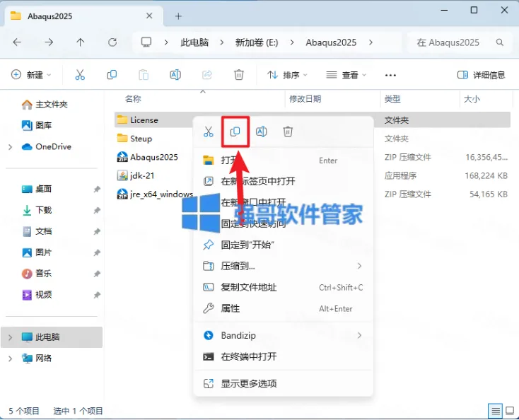Click 显示更多选项 menu entry

[x=283, y=384]
